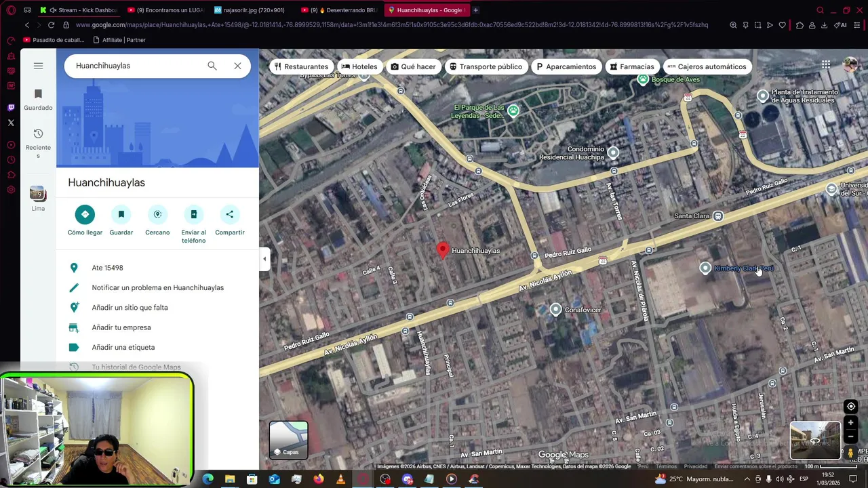
Task: Open the Google account avatar
Action: [x=850, y=64]
